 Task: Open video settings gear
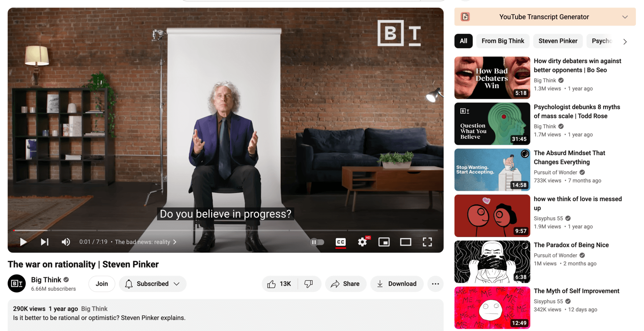pos(362,242)
